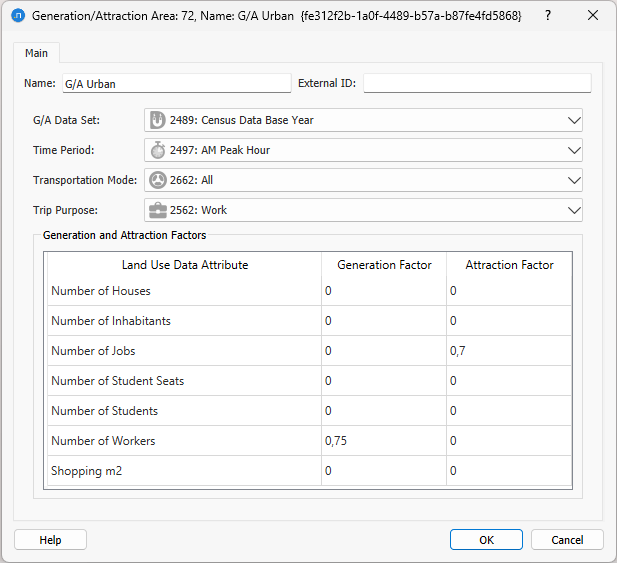Viewport: 617px width, 563px height.
Task: Expand the G/A Data Set dropdown
Action: [x=573, y=120]
